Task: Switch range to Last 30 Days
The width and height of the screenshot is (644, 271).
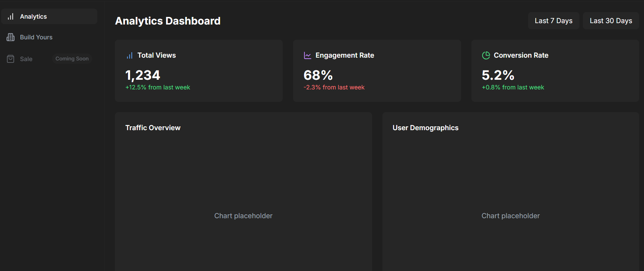Action: pyautogui.click(x=611, y=21)
